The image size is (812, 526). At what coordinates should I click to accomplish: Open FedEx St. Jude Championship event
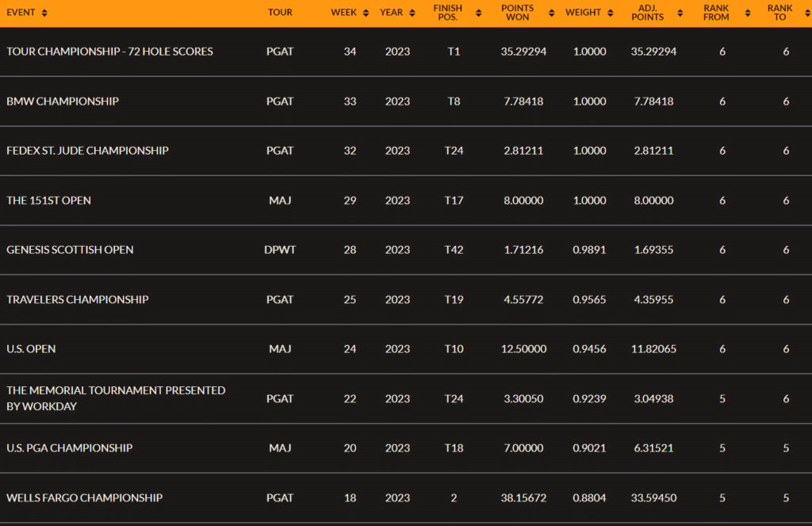coord(87,150)
